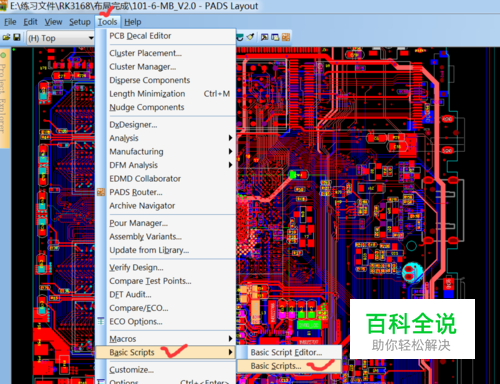
Task: Click the Open file toolbar icon
Action: pos(6,37)
